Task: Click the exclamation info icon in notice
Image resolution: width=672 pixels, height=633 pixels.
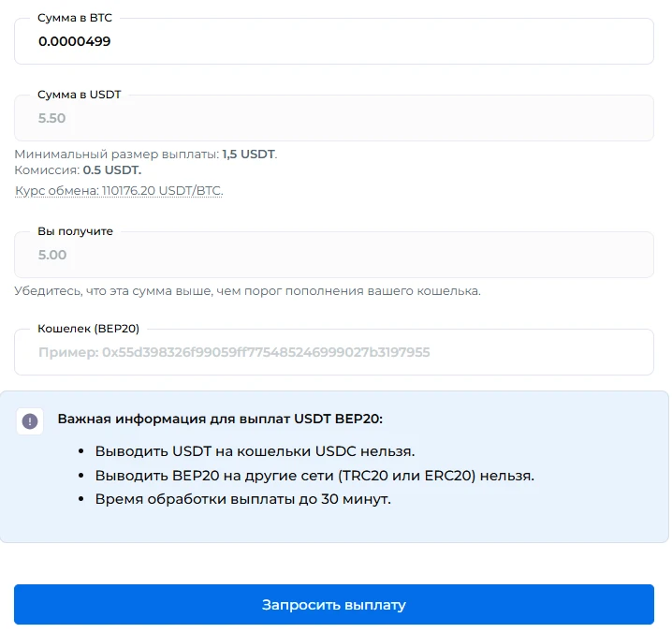Action: pos(30,421)
